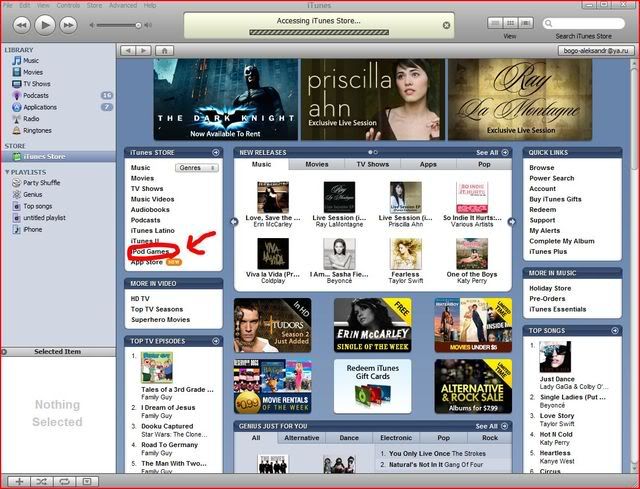The width and height of the screenshot is (640, 489).
Task: Click the Previous track rewind button
Action: pos(22,25)
